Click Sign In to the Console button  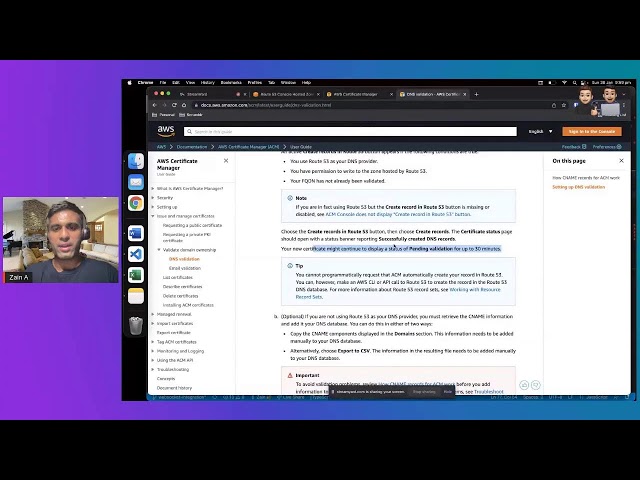click(x=592, y=131)
